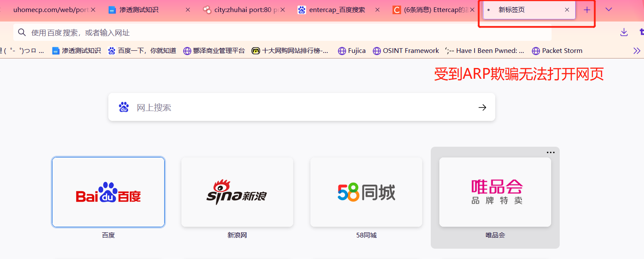Open the Fujica bookmark
The height and width of the screenshot is (259, 644).
pyautogui.click(x=352, y=51)
